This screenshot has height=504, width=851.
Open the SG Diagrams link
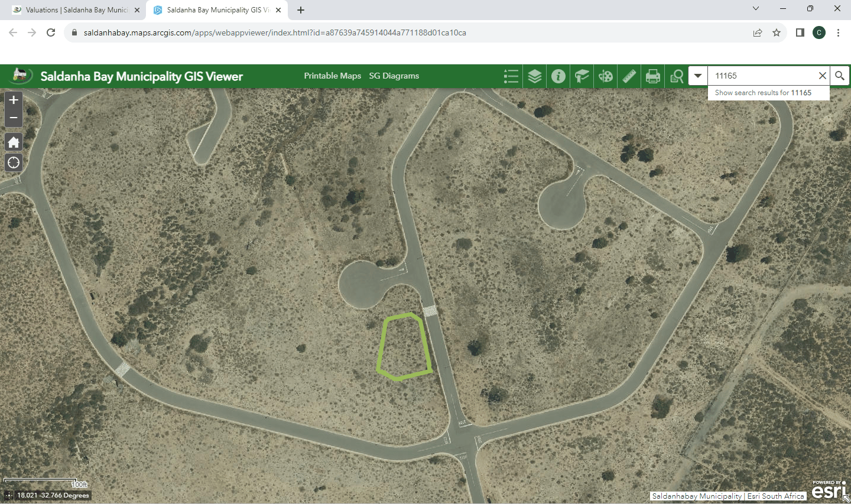pos(394,76)
